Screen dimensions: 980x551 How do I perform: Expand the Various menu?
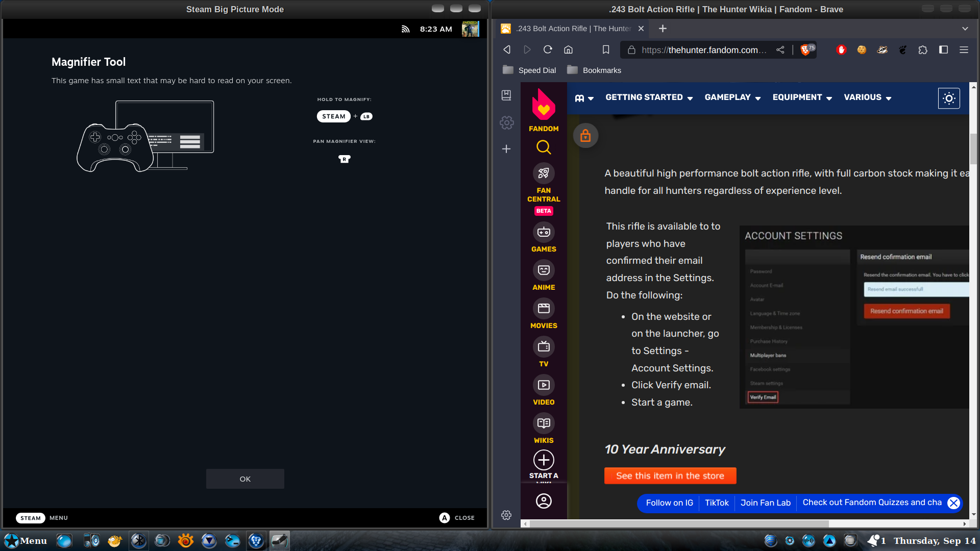click(x=868, y=97)
